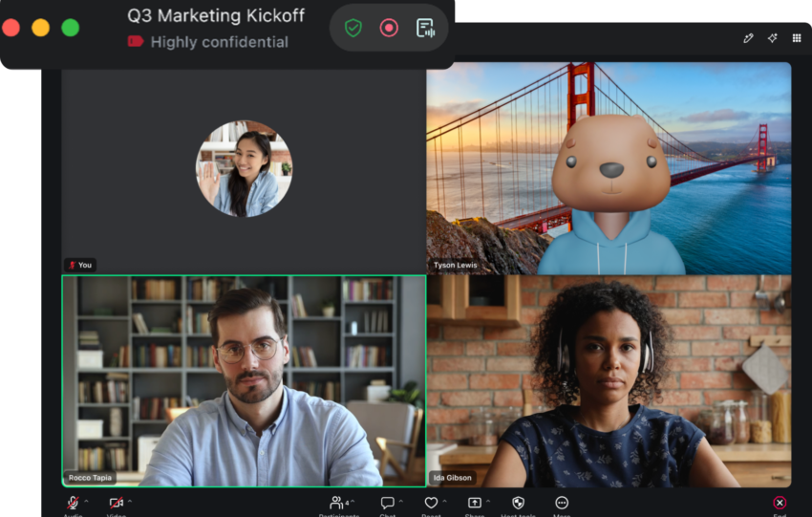812x517 pixels.
Task: Click the Highly confidential label
Action: pyautogui.click(x=219, y=42)
